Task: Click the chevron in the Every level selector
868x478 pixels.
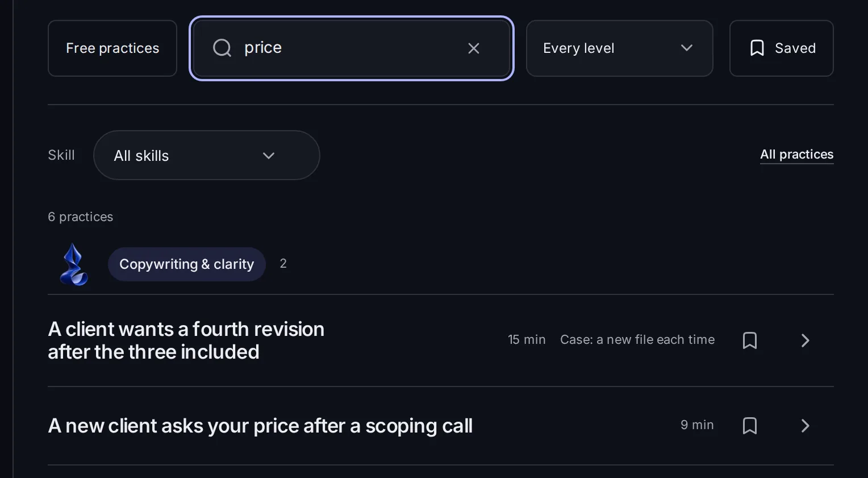Action: point(687,48)
